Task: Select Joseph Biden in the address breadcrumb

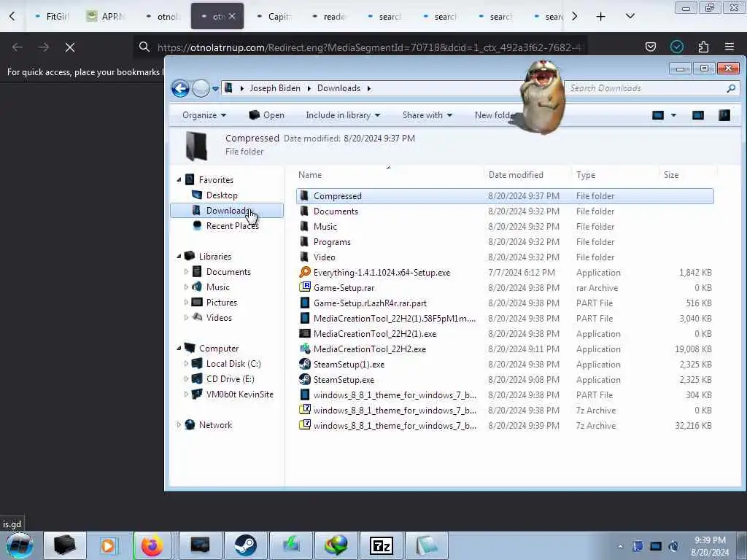Action: [x=275, y=88]
